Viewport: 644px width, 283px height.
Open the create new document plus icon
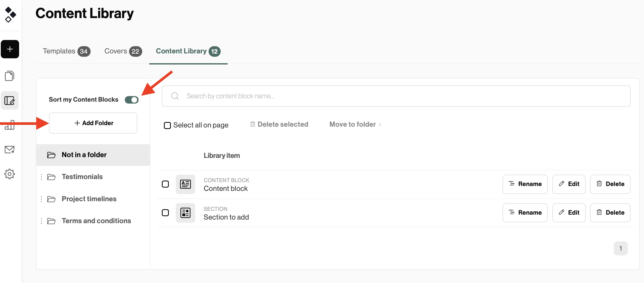tap(10, 49)
